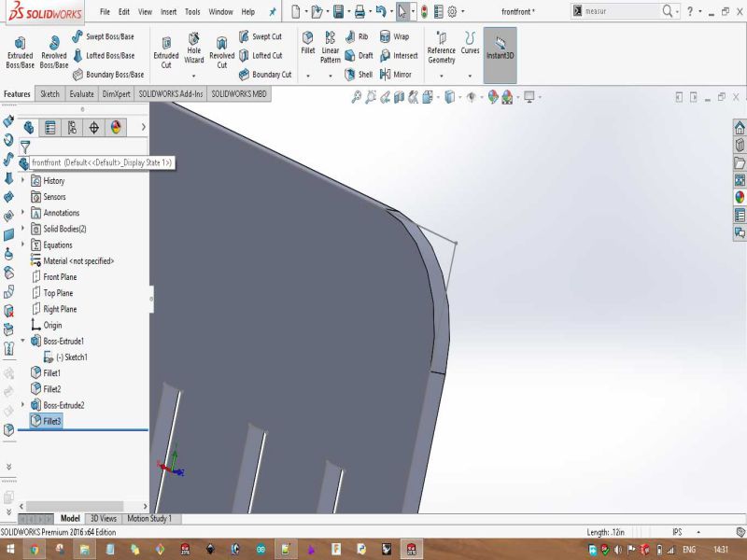Open the PropertyManager tab icon

click(x=50, y=127)
